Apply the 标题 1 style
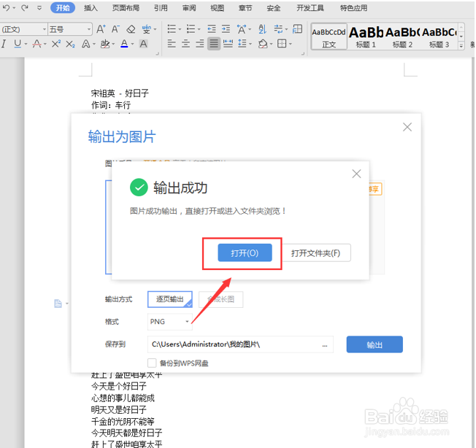Screen dimensions: 476x448 pyautogui.click(x=366, y=36)
